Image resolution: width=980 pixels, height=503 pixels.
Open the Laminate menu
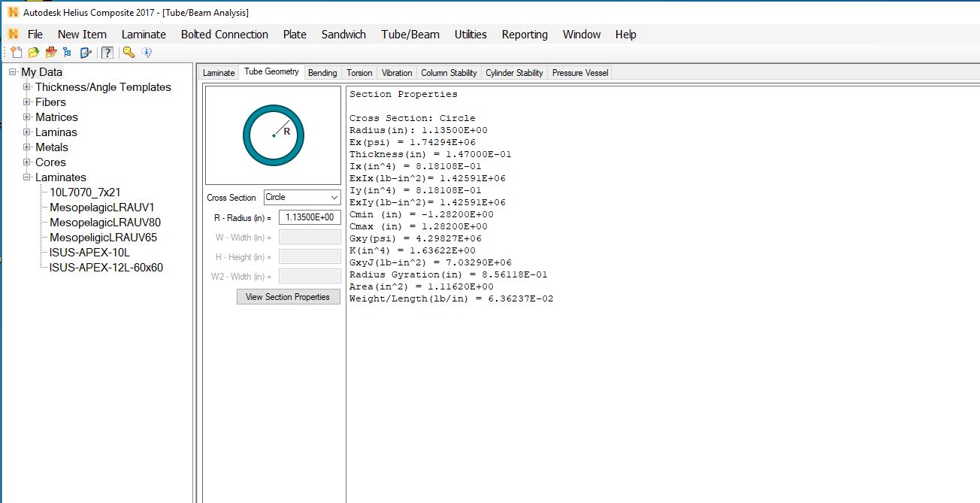point(144,34)
